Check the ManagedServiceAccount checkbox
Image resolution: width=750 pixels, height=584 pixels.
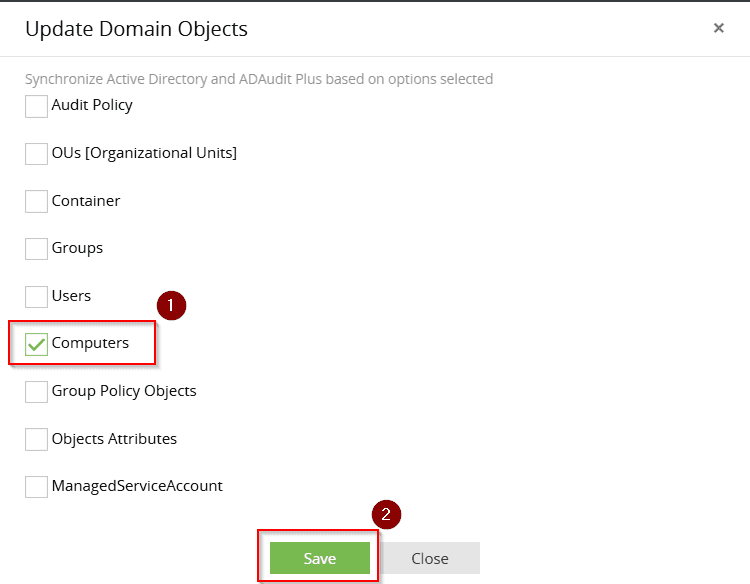(x=36, y=487)
